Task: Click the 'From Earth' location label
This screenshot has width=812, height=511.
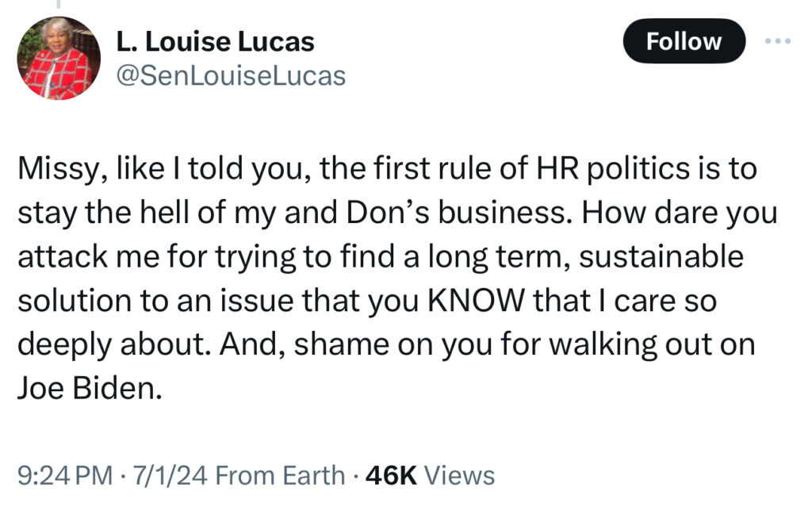Action: click(280, 475)
